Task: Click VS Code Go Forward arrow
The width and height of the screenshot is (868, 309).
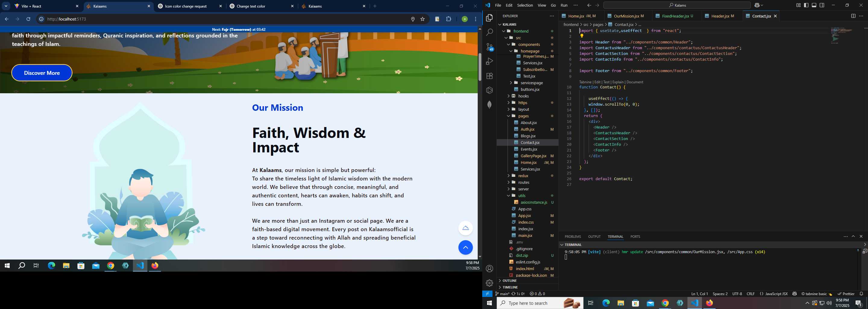Action: (x=597, y=5)
